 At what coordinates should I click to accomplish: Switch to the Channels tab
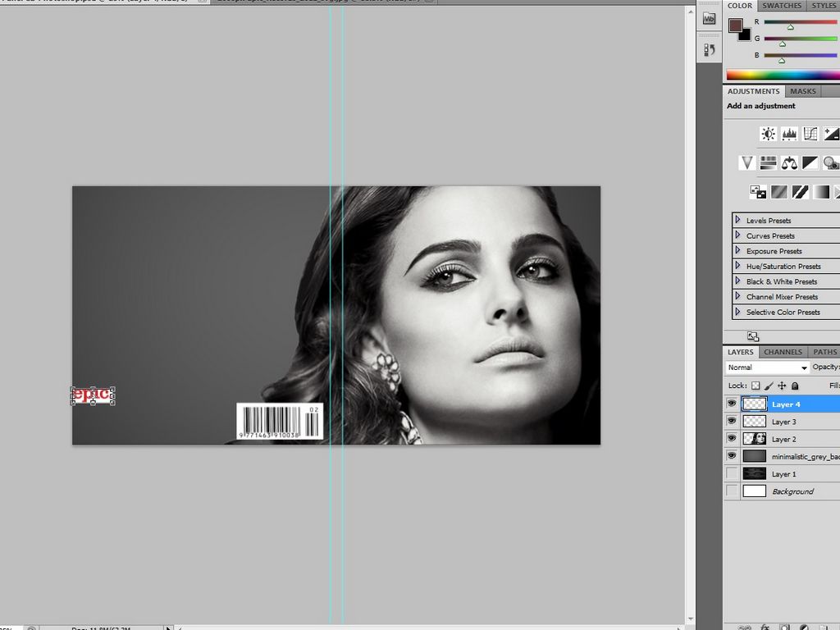pyautogui.click(x=783, y=352)
